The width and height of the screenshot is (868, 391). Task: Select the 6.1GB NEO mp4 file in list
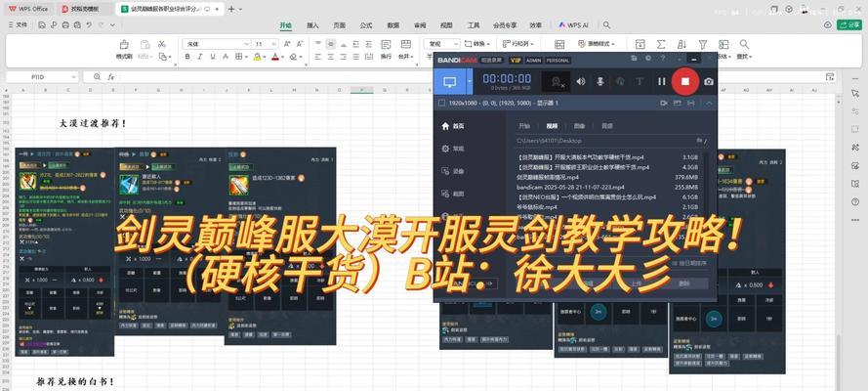pos(607,197)
